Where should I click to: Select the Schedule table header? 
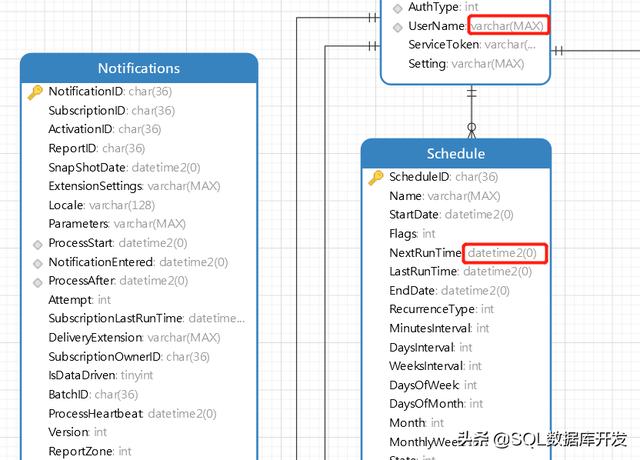click(456, 153)
